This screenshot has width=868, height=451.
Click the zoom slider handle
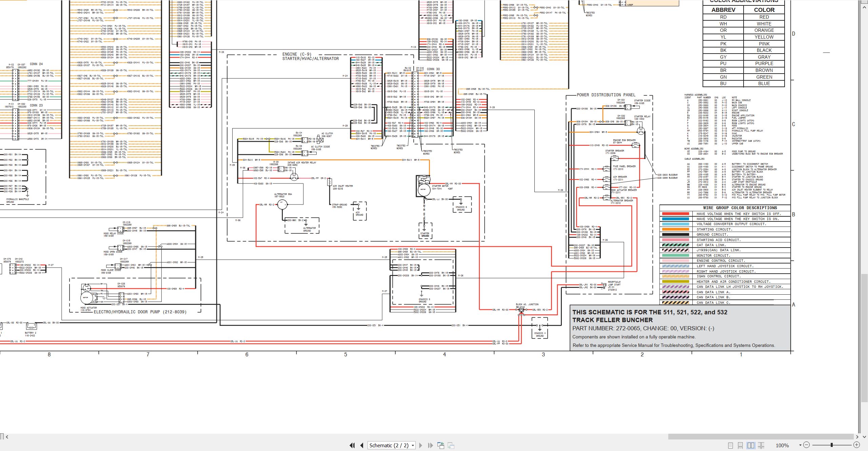click(x=831, y=445)
